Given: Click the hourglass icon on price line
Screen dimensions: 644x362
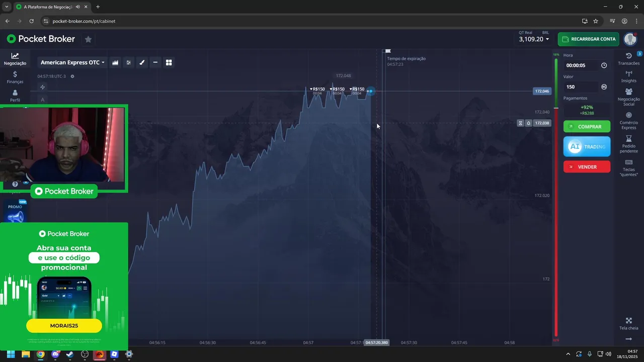Looking at the screenshot, I should tap(521, 123).
